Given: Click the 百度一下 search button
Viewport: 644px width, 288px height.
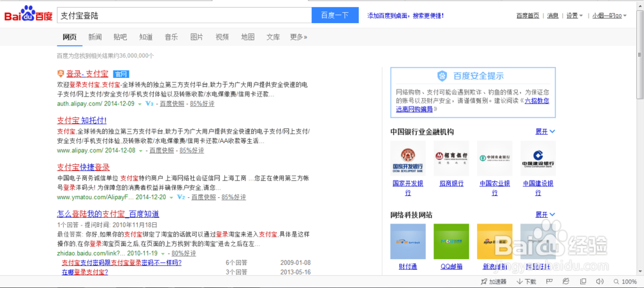Looking at the screenshot, I should coord(335,15).
